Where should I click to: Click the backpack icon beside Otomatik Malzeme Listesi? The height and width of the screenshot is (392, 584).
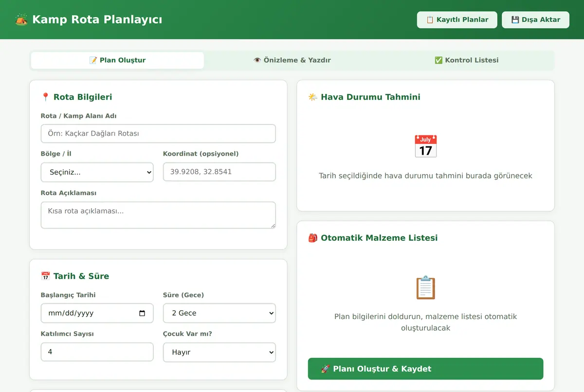[313, 238]
